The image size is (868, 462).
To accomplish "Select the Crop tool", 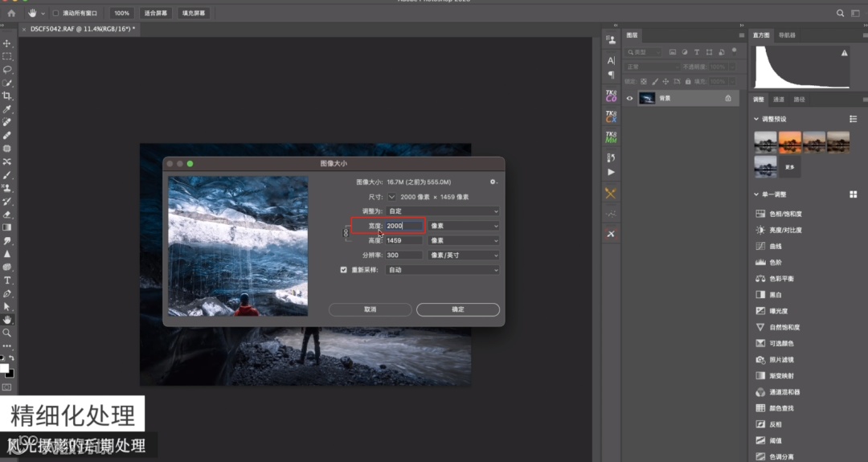I will click(x=6, y=96).
